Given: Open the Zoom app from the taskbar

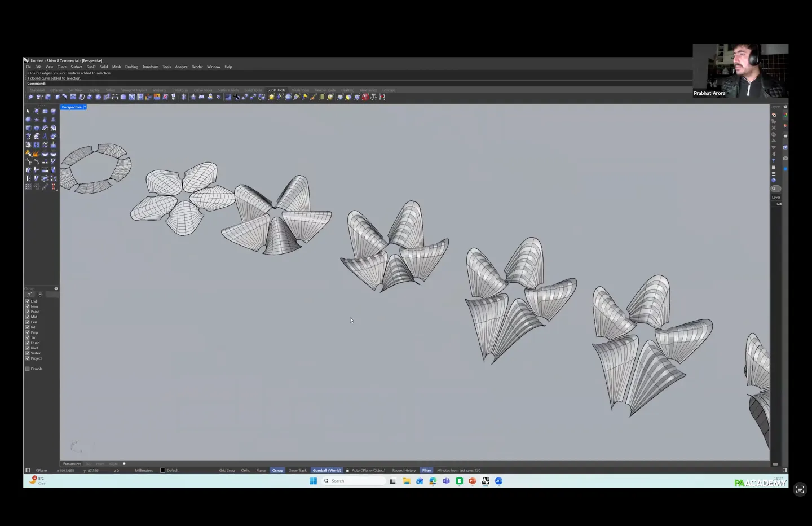Looking at the screenshot, I should pos(498,481).
